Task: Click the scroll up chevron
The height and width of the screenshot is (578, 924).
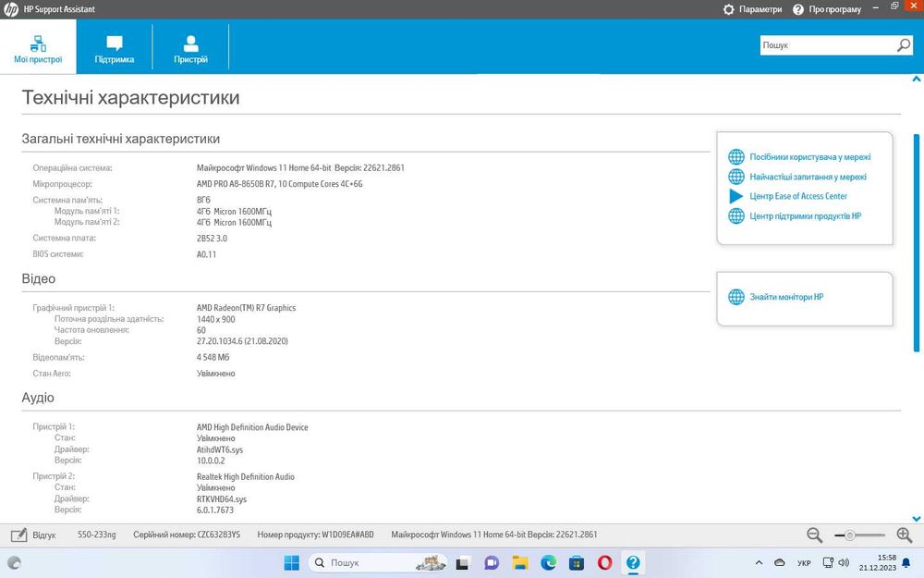Action: point(917,79)
